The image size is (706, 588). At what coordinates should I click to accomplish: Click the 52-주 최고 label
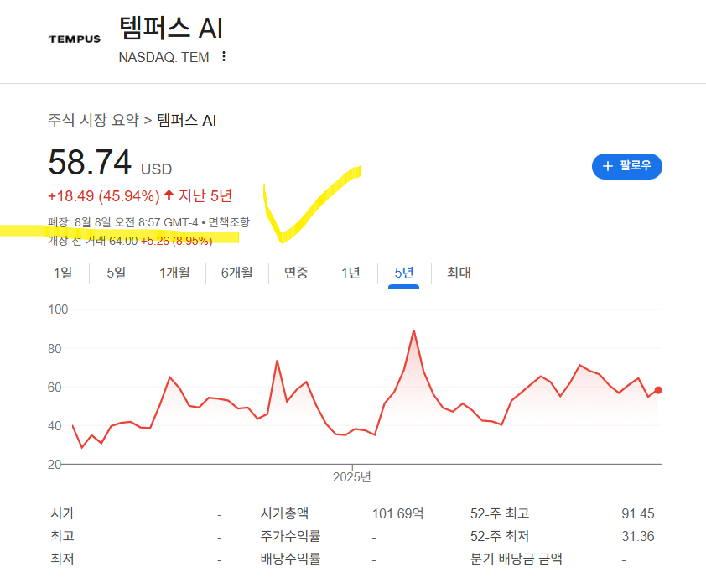[x=500, y=513]
